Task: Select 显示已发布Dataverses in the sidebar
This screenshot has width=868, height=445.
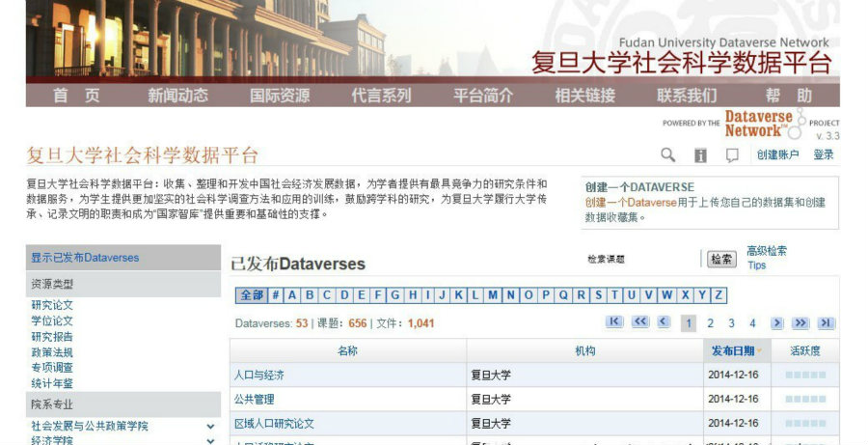Action: 85,258
